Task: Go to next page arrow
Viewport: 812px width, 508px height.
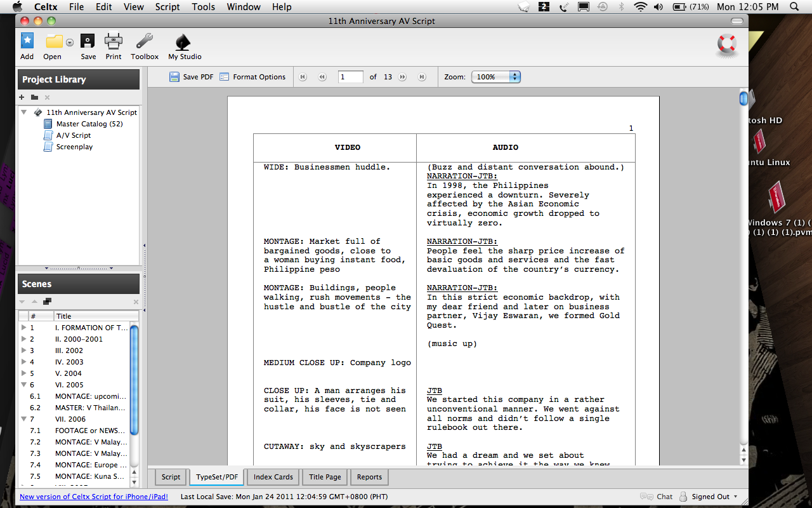Action: tap(402, 77)
